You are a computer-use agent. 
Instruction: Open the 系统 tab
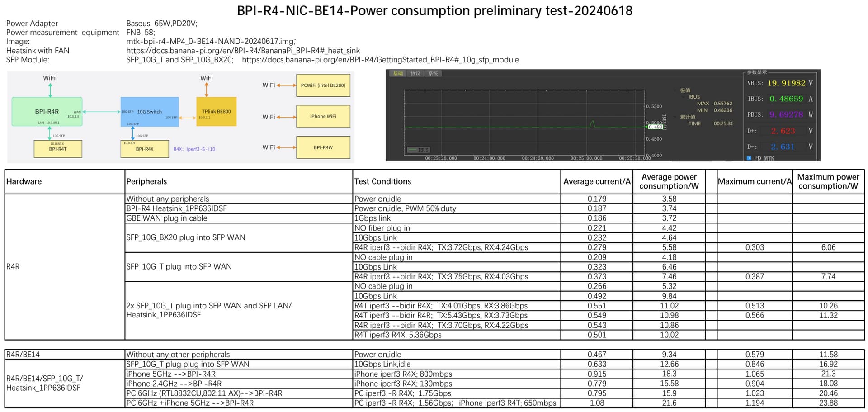(433, 73)
